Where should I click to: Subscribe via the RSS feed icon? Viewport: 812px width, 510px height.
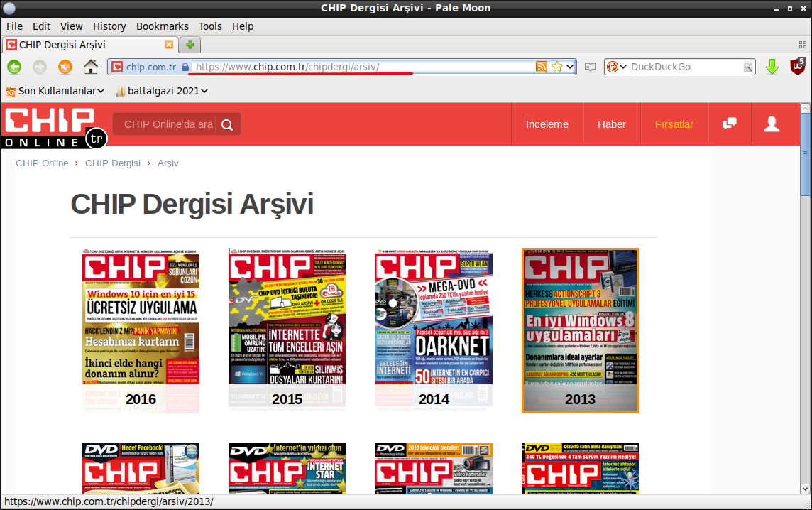(x=541, y=67)
